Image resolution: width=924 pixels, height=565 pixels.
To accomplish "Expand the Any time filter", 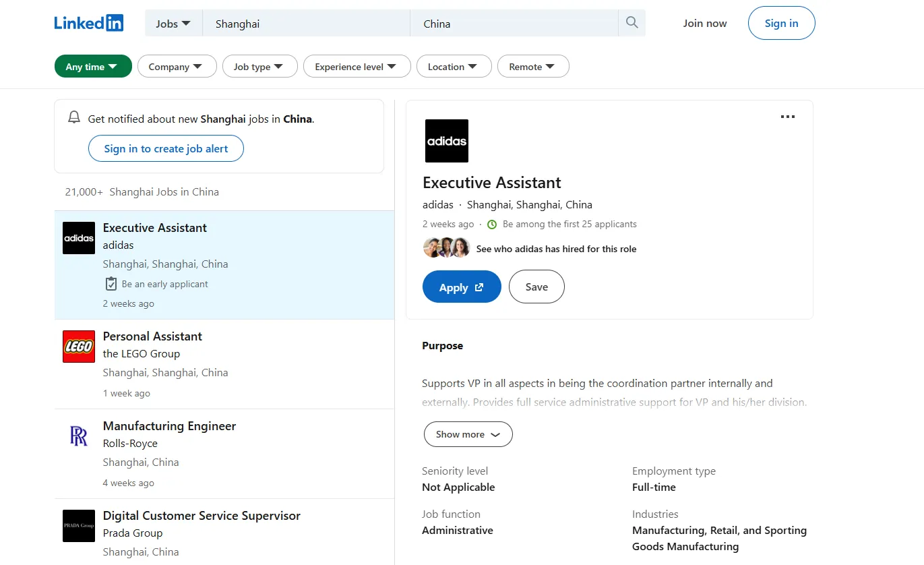I will (93, 66).
